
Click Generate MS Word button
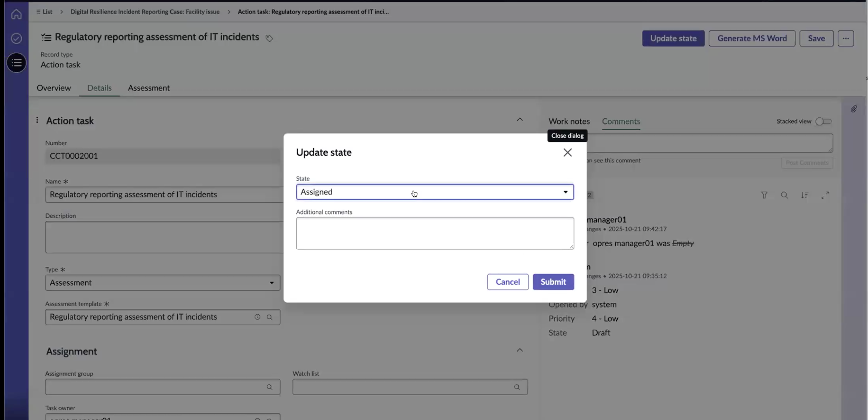coord(752,38)
